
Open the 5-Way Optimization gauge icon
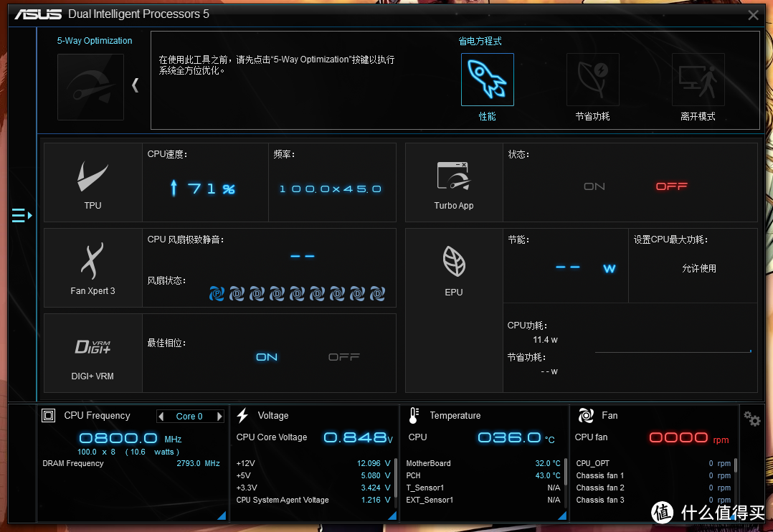click(x=90, y=87)
